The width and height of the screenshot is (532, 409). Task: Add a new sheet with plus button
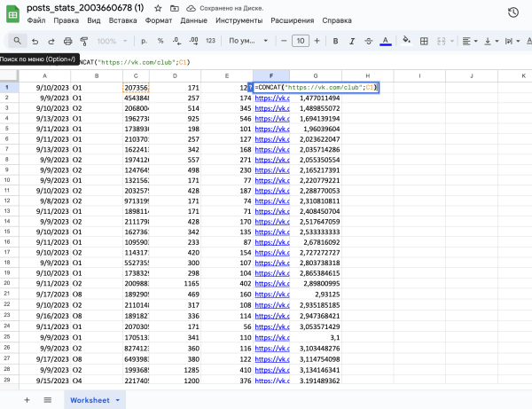(26, 400)
